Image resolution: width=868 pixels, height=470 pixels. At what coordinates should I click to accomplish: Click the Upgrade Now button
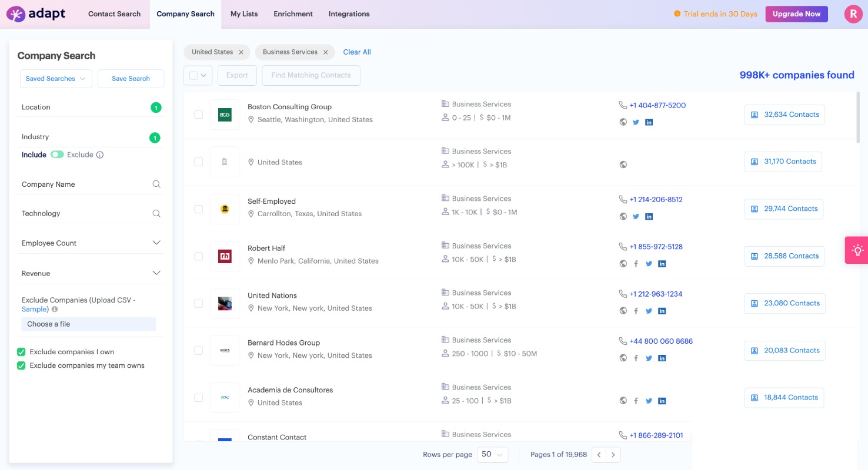coord(797,14)
